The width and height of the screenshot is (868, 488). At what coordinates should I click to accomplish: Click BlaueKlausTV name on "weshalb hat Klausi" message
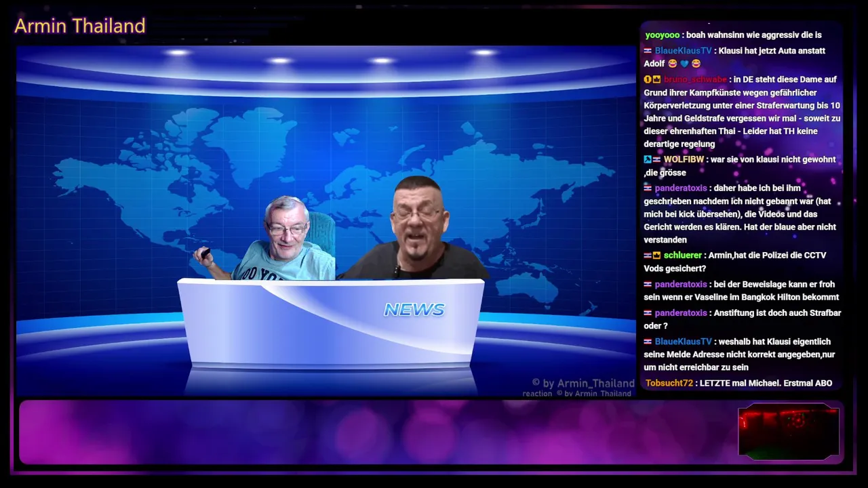[684, 342]
